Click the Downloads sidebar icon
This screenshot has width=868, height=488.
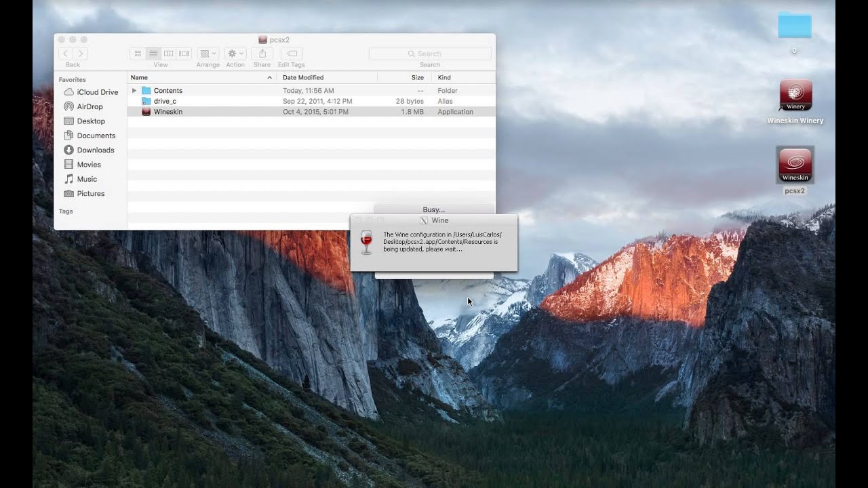[x=68, y=150]
